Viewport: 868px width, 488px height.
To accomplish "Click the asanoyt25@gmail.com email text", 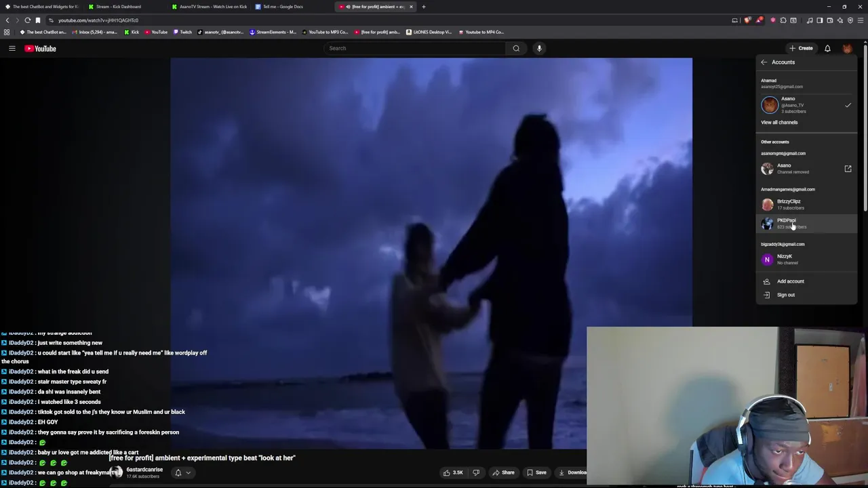I will click(x=782, y=87).
